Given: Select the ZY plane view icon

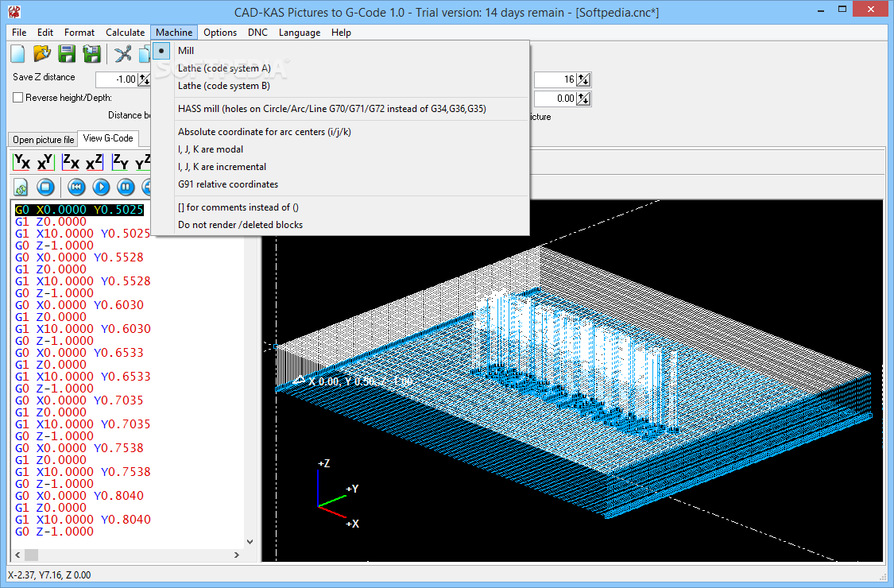Looking at the screenshot, I should pyautogui.click(x=120, y=162).
